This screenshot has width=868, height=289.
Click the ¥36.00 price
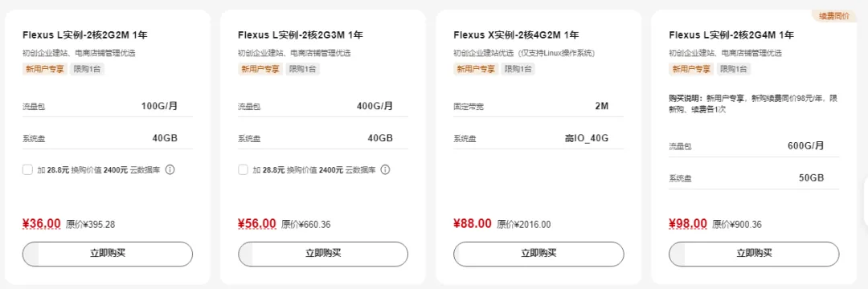(x=42, y=223)
